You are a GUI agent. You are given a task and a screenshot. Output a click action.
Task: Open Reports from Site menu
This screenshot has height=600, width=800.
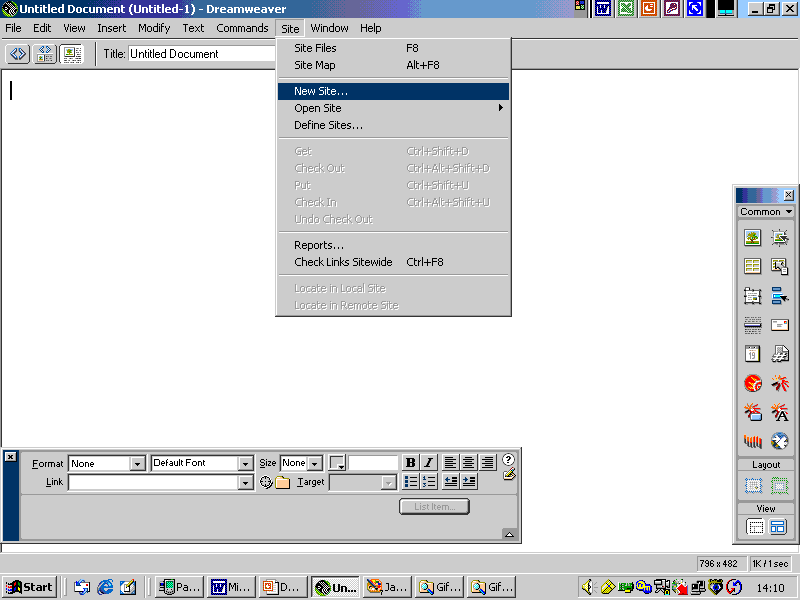(x=393, y=245)
